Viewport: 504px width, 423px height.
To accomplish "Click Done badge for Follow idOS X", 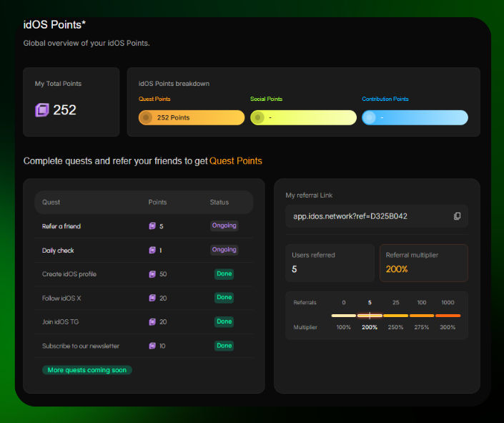I will click(224, 298).
